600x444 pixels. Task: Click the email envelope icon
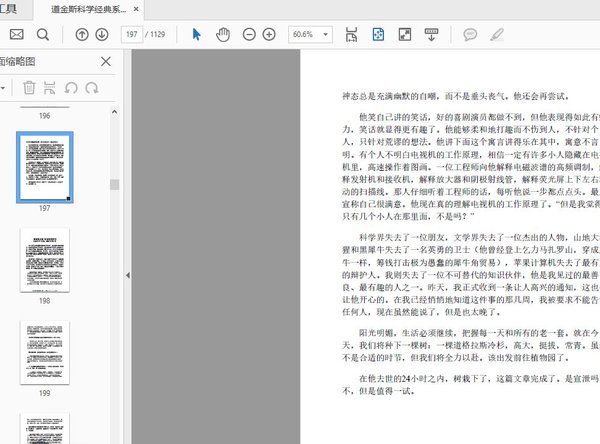pos(16,35)
